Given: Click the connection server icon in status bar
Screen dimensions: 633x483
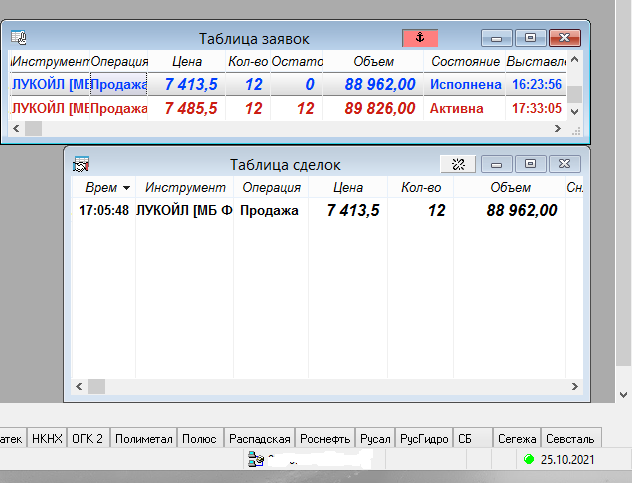Looking at the screenshot, I should [x=256, y=460].
